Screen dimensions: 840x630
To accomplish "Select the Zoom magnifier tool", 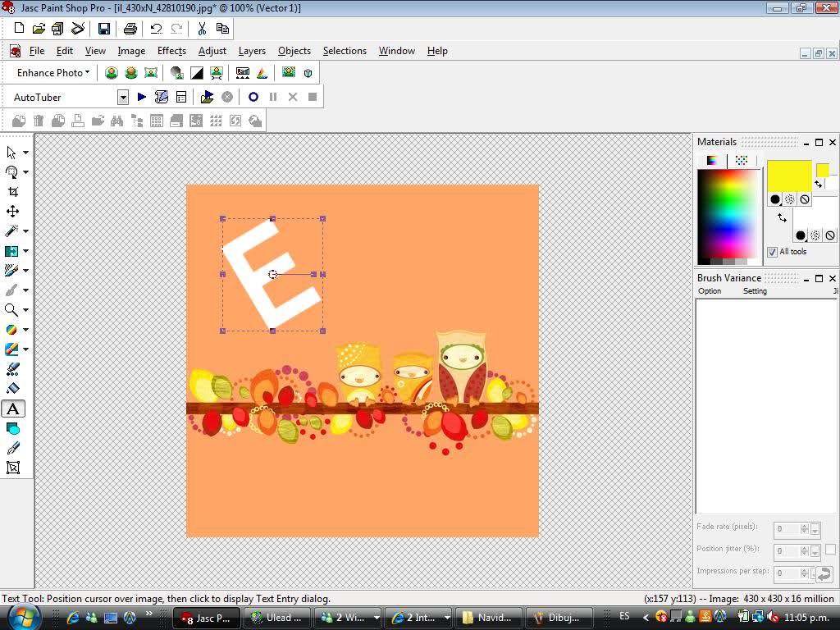I will click(11, 309).
